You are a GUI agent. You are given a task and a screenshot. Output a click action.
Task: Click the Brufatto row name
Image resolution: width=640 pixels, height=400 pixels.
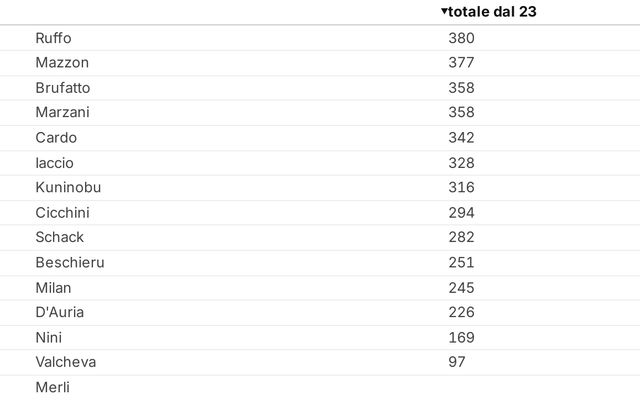[63, 88]
